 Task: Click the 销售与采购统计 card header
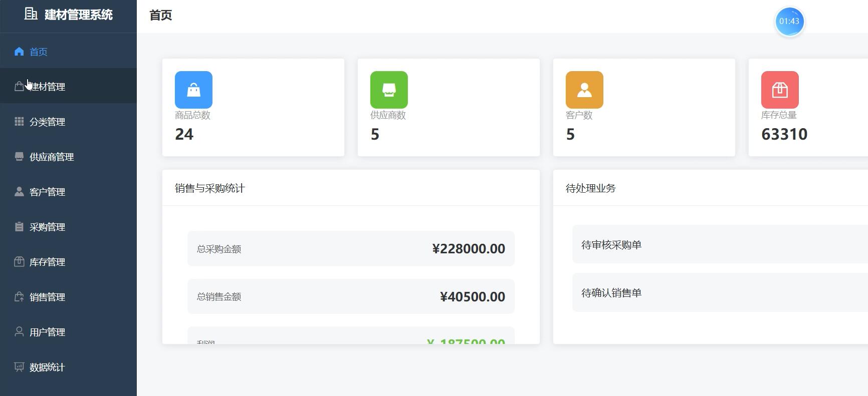coord(351,188)
